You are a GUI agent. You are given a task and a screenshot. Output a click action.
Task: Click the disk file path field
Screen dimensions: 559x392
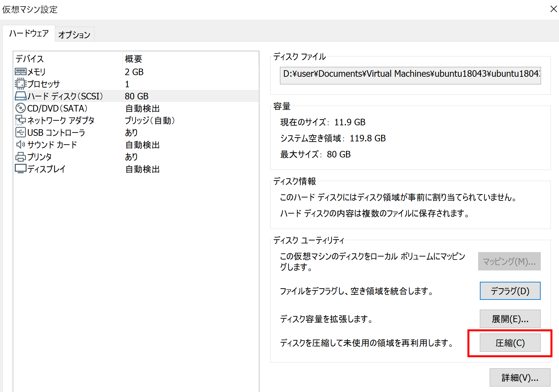(410, 74)
